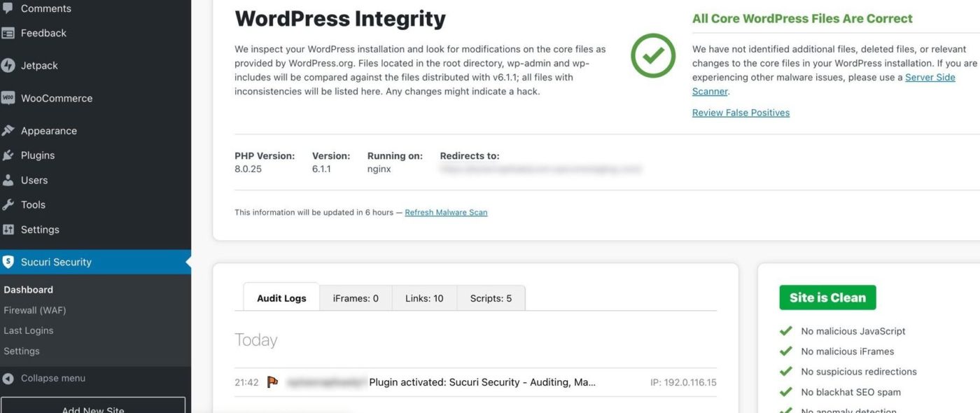Click the Tools wrench icon
The width and height of the screenshot is (980, 413).
click(8, 204)
